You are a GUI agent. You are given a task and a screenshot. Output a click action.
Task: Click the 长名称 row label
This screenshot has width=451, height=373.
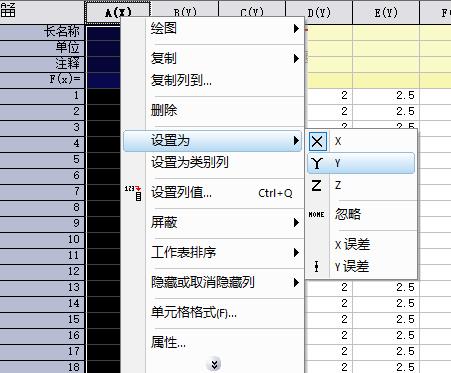click(42, 32)
